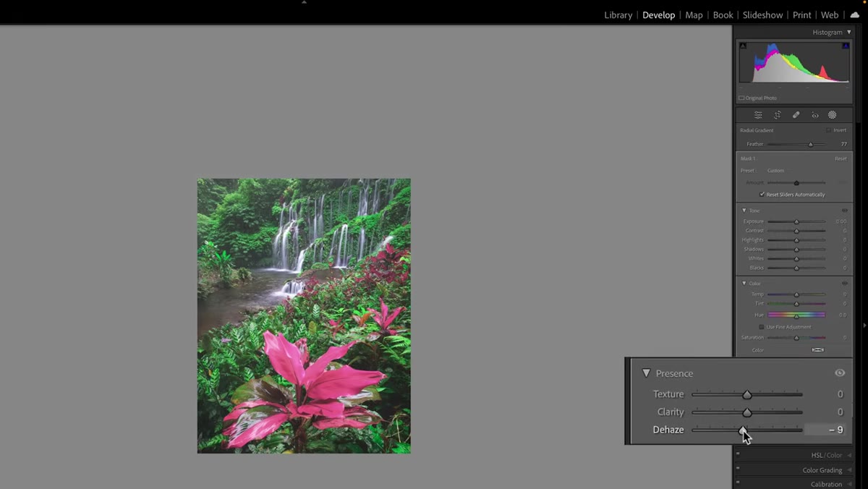The image size is (868, 489).
Task: Collapse the Tone section triangle
Action: pyautogui.click(x=744, y=211)
